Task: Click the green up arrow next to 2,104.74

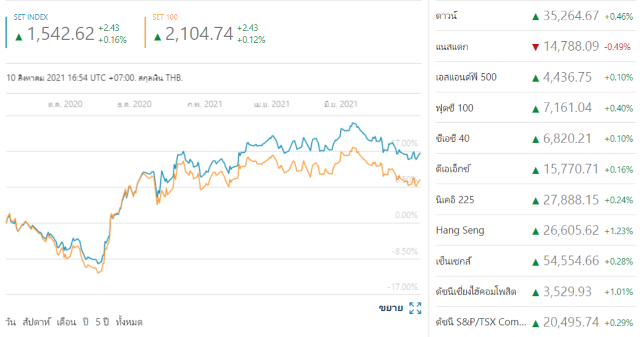Action: [158, 36]
